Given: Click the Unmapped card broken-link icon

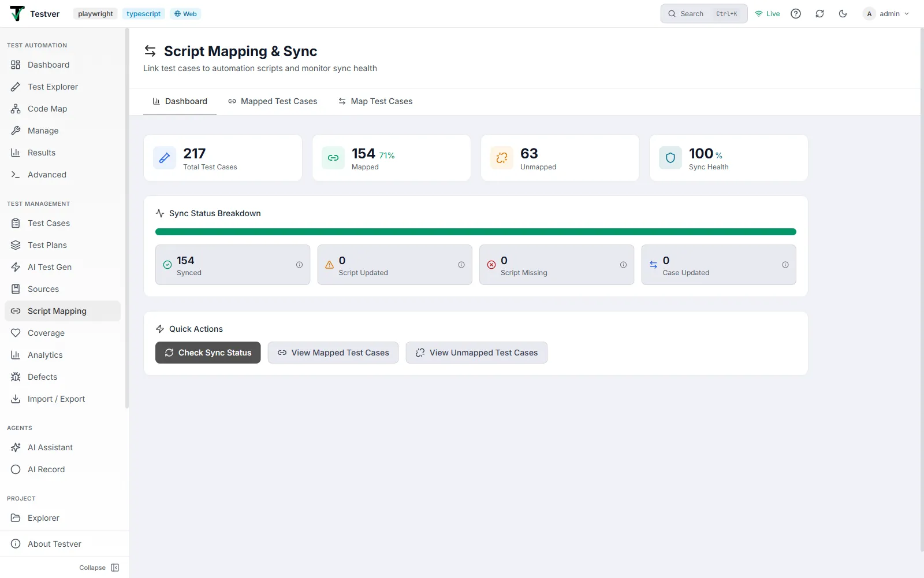Looking at the screenshot, I should tap(502, 158).
